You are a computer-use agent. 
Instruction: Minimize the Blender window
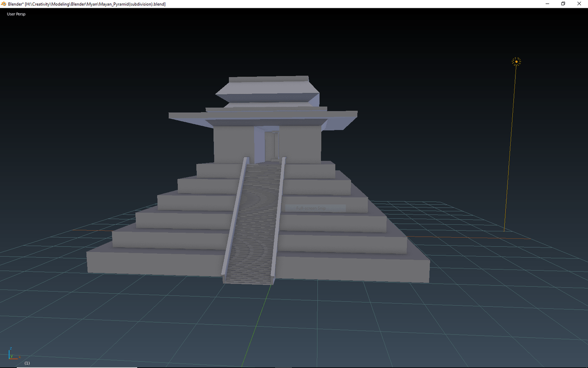(x=547, y=4)
